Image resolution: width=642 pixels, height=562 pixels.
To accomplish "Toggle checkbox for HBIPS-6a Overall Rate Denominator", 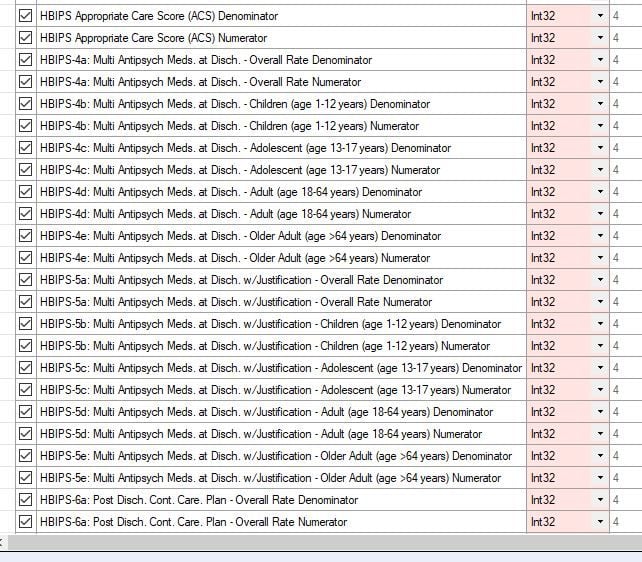I will click(25, 500).
